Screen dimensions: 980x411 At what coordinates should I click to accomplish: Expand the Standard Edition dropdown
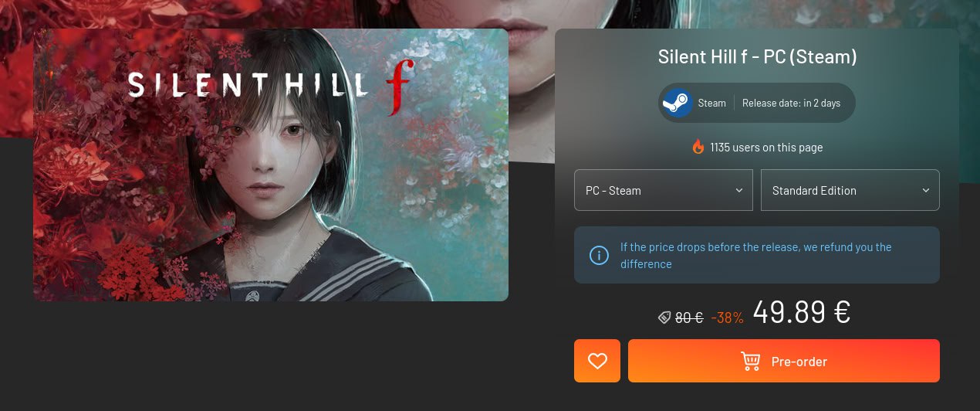tap(850, 190)
